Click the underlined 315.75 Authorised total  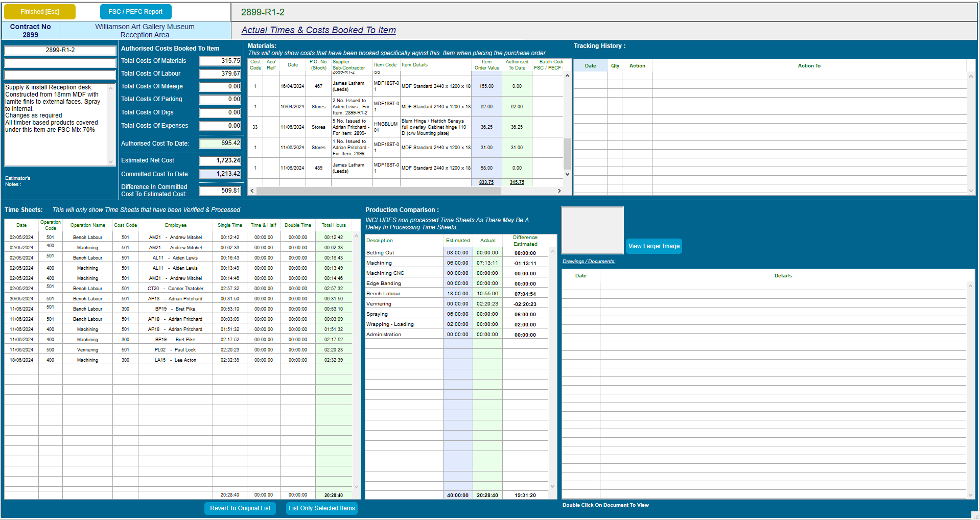[517, 182]
